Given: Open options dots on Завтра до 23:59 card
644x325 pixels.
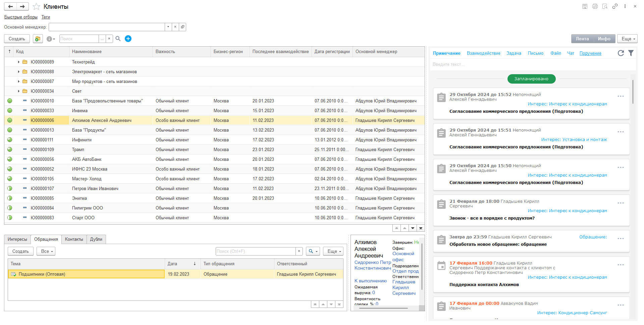Looking at the screenshot, I should [x=621, y=239].
